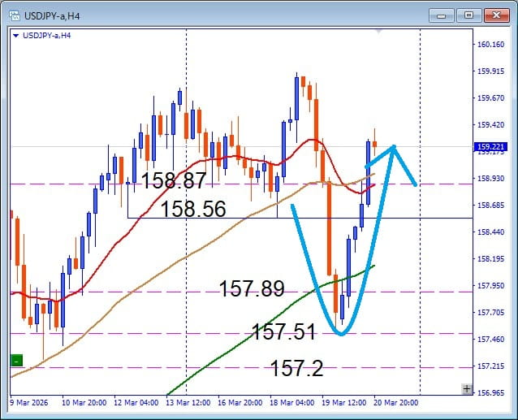Select the 158.56 price level label

click(193, 209)
